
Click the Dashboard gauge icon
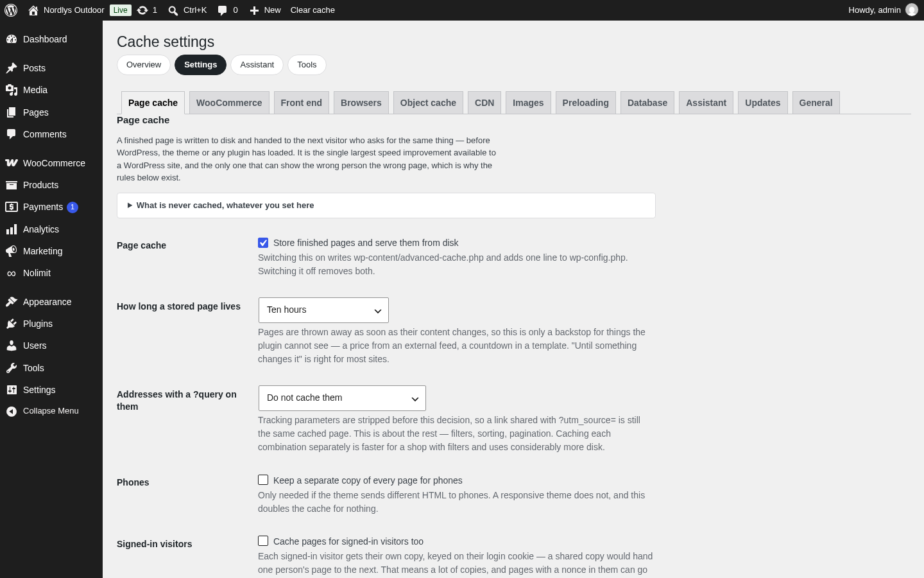coord(12,39)
